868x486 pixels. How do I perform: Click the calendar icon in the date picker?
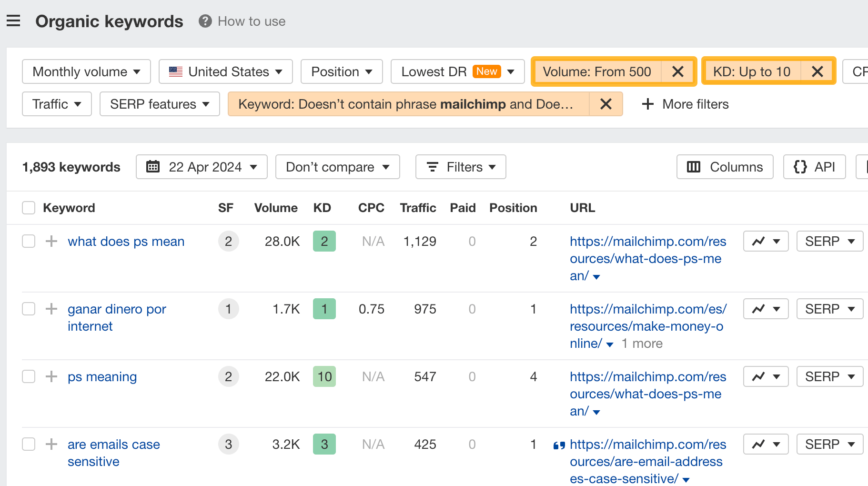click(153, 167)
